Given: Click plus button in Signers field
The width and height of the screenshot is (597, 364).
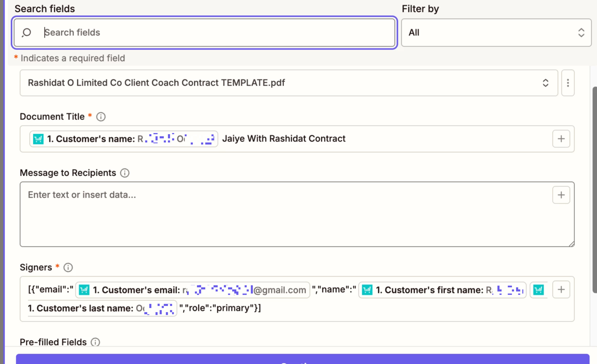Looking at the screenshot, I should 561,289.
